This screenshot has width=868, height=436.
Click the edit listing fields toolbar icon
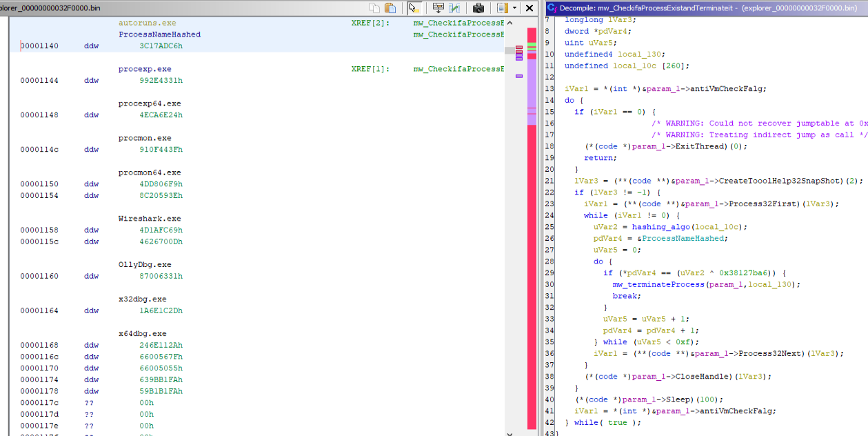455,7
